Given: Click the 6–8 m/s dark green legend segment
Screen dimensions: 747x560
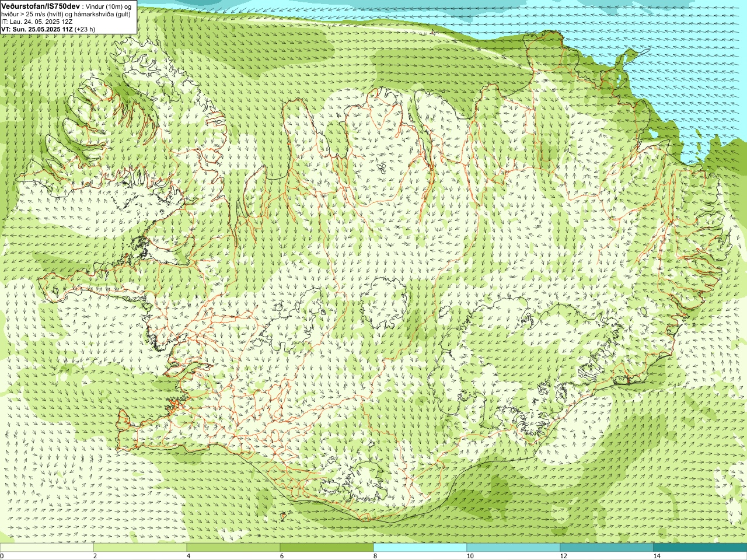Looking at the screenshot, I should 327,548.
